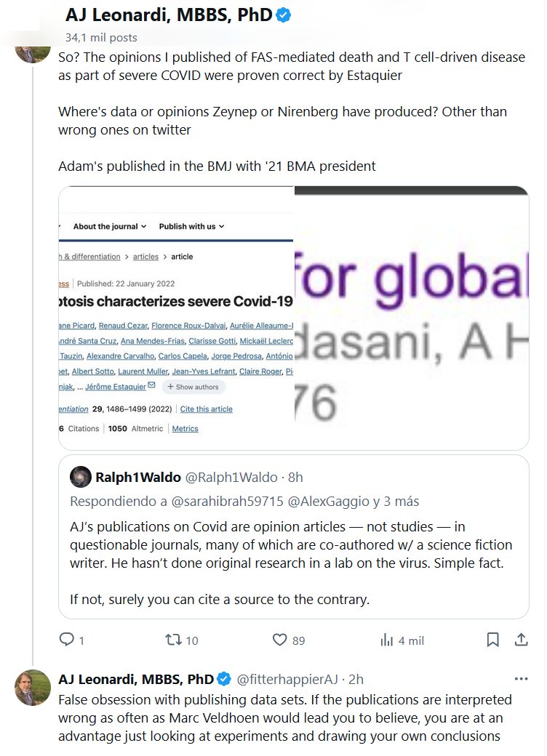Click the "articles" breadcrumb link

tap(145, 257)
